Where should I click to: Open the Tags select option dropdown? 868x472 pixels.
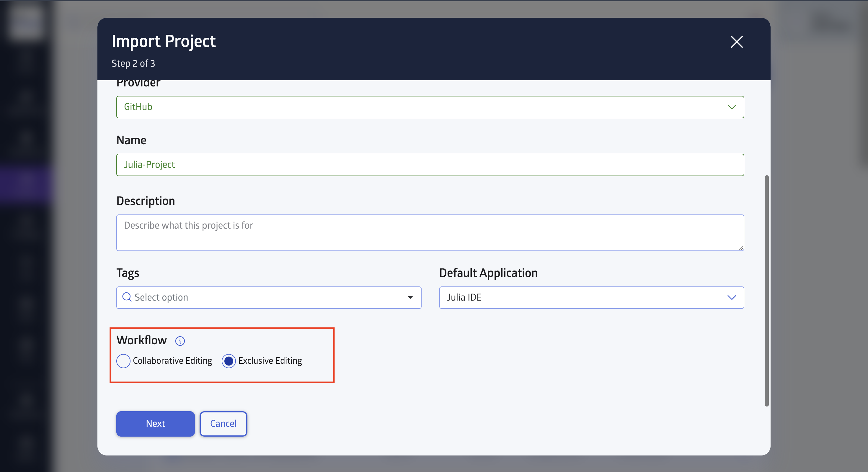click(269, 298)
